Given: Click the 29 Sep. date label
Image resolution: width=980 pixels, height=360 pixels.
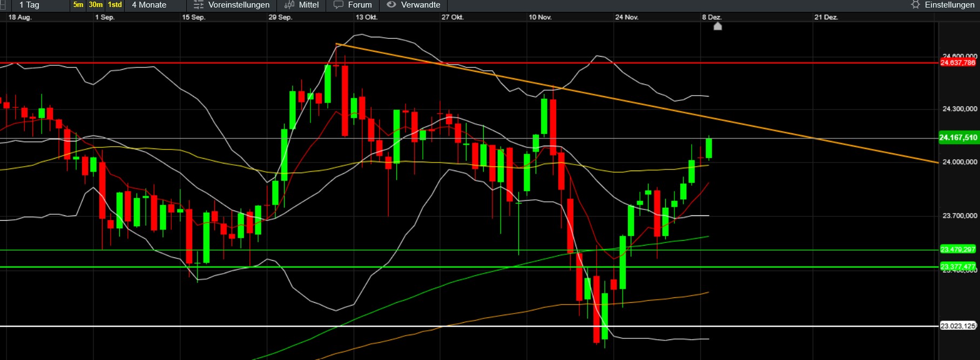Looking at the screenshot, I should [x=280, y=17].
